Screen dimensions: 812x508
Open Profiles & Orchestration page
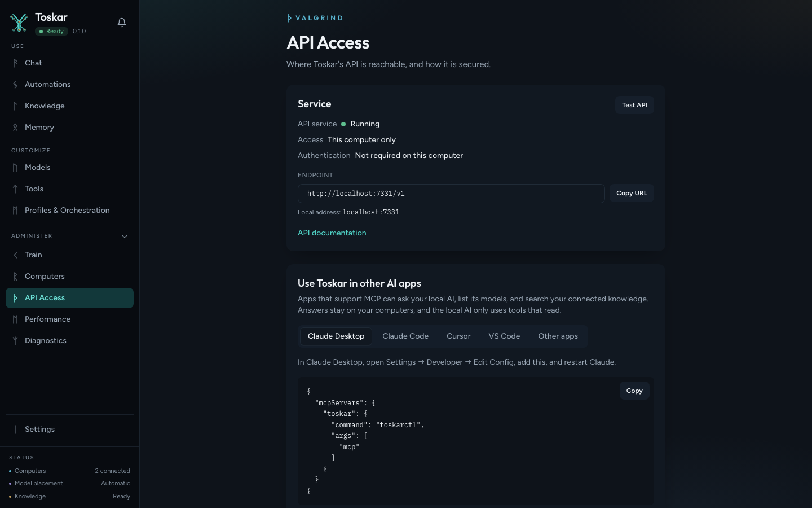pyautogui.click(x=69, y=211)
